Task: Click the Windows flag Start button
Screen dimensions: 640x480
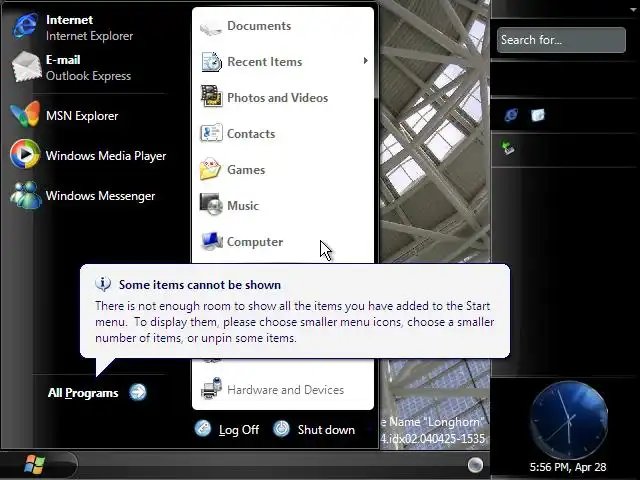Action: point(34,464)
